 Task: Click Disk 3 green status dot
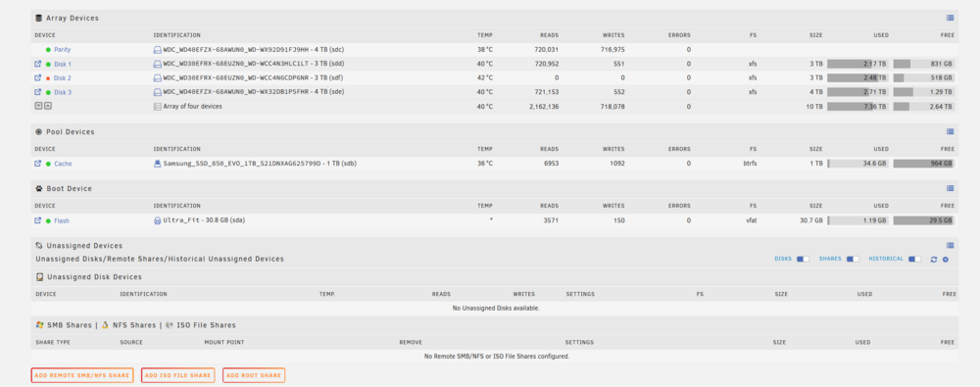pos(48,92)
